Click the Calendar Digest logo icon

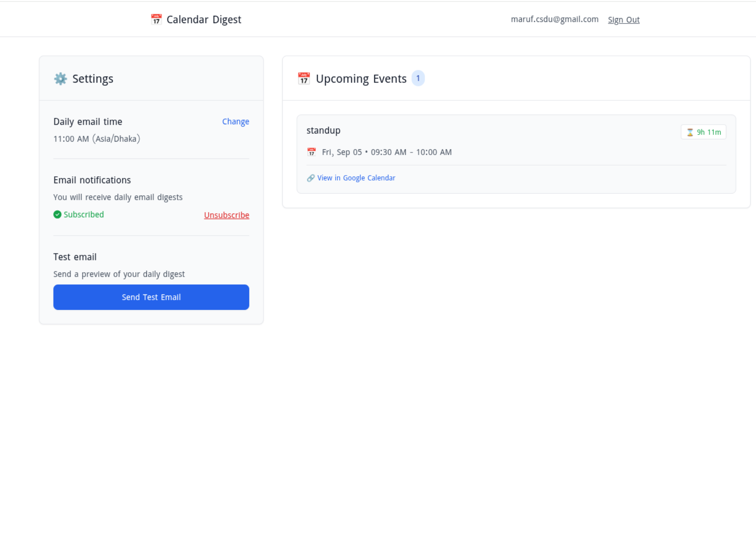[x=156, y=19]
